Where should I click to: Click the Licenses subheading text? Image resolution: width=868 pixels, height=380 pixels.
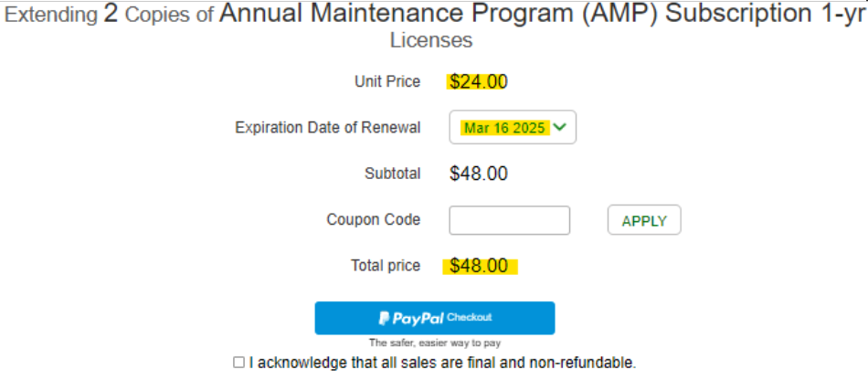pos(431,40)
